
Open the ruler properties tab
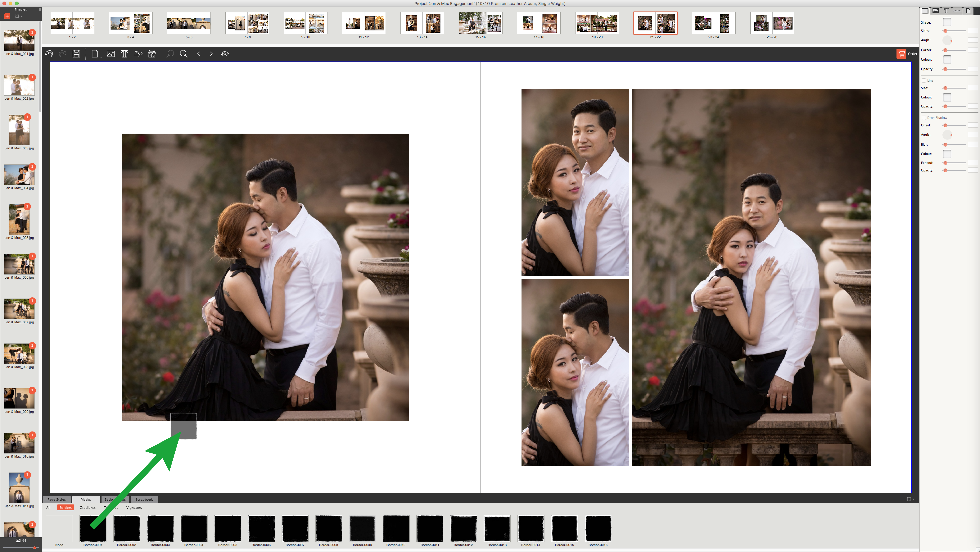tap(957, 11)
